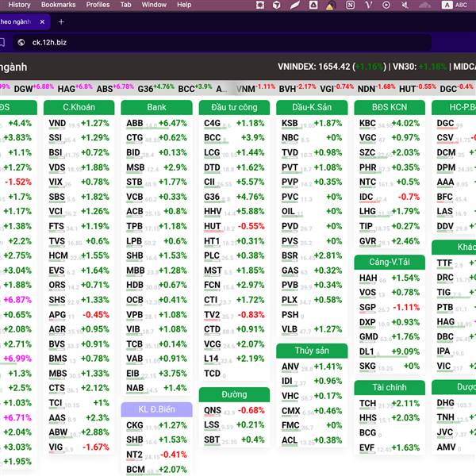This screenshot has width=476, height=476.
Task: Select the Dầu-K.Sản sector header
Action: click(x=312, y=107)
